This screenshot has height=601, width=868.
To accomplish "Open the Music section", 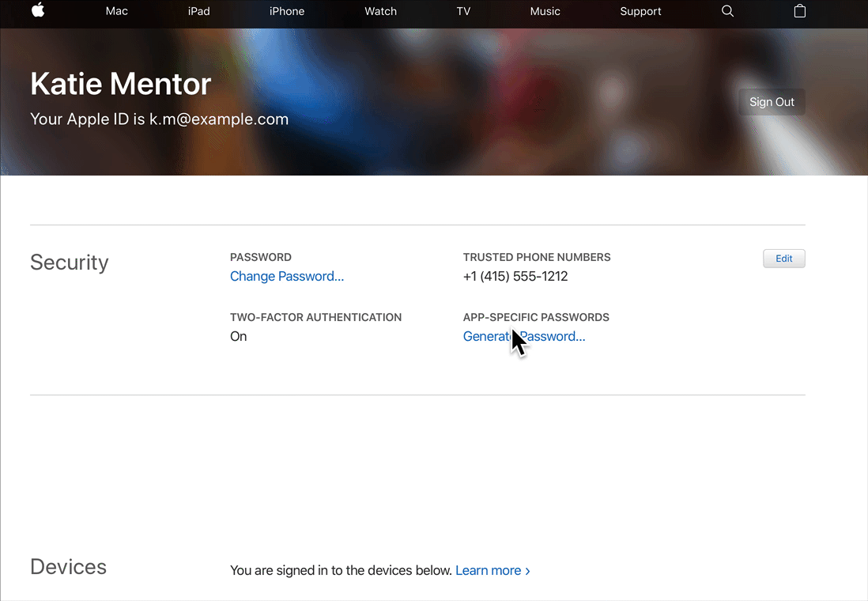I will (x=545, y=11).
